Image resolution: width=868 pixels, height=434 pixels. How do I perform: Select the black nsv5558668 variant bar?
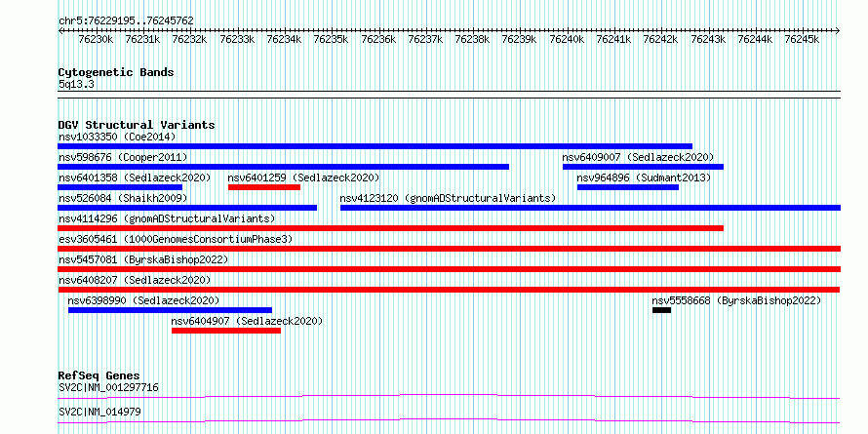coord(661,310)
